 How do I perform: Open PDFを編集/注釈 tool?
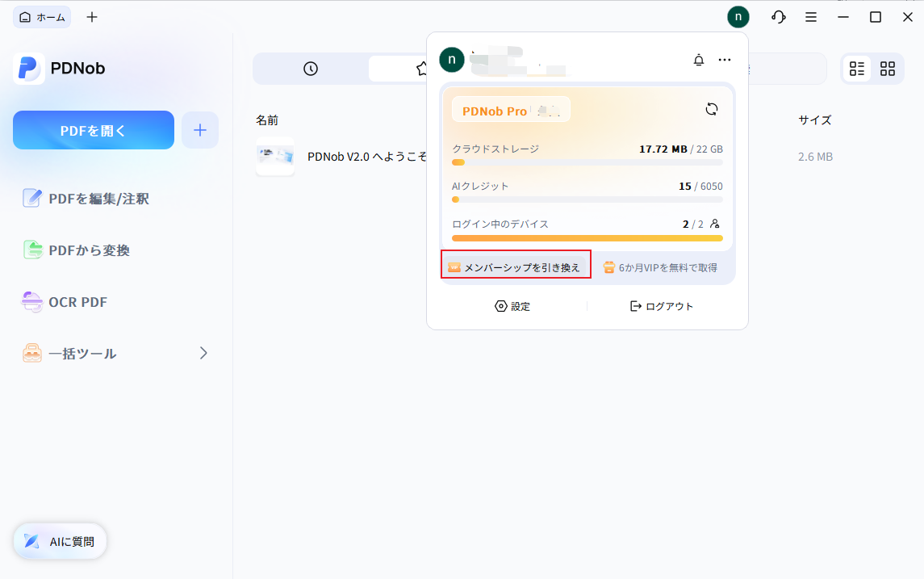(x=86, y=199)
